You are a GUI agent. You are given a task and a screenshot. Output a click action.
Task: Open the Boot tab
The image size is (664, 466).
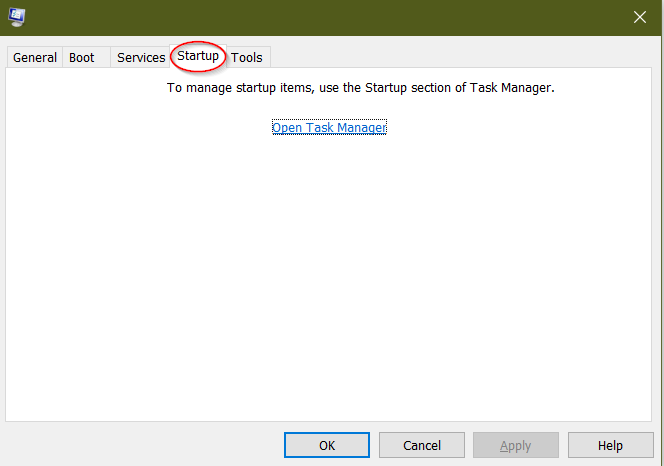pos(82,57)
